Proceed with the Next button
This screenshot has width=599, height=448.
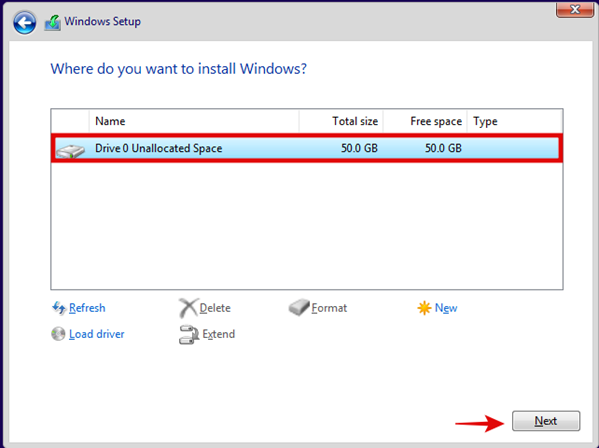pyautogui.click(x=546, y=421)
